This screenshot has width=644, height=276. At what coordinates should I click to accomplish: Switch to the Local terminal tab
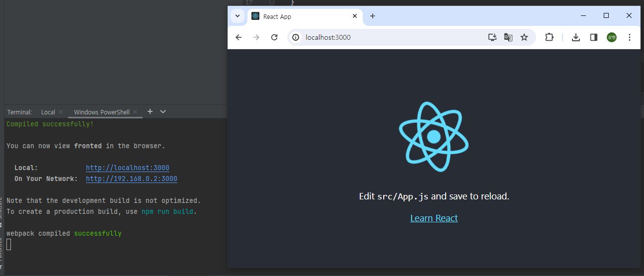pyautogui.click(x=48, y=112)
